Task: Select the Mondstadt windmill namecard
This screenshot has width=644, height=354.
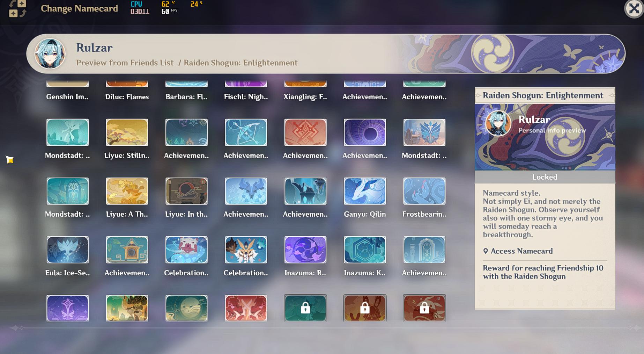Action: coord(67,132)
